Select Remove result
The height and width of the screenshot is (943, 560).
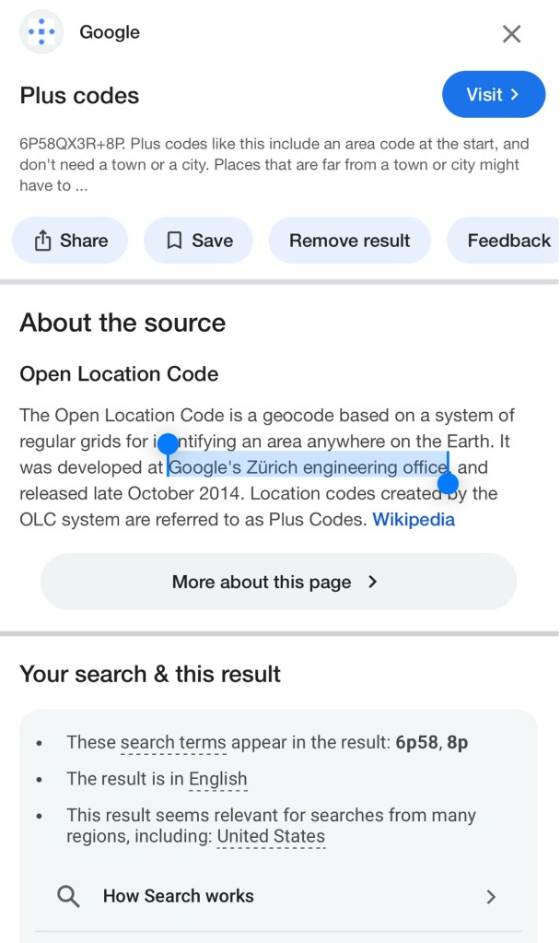pyautogui.click(x=349, y=241)
